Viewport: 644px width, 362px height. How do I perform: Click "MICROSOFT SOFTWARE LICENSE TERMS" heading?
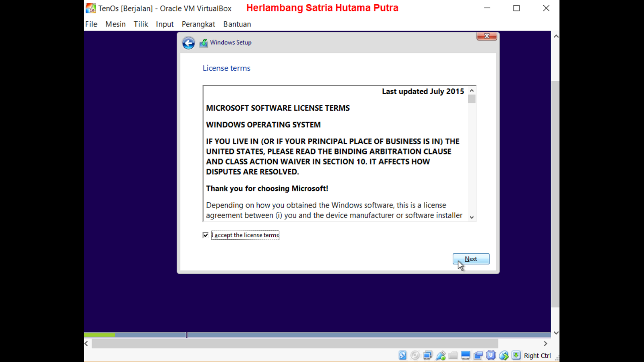[278, 108]
